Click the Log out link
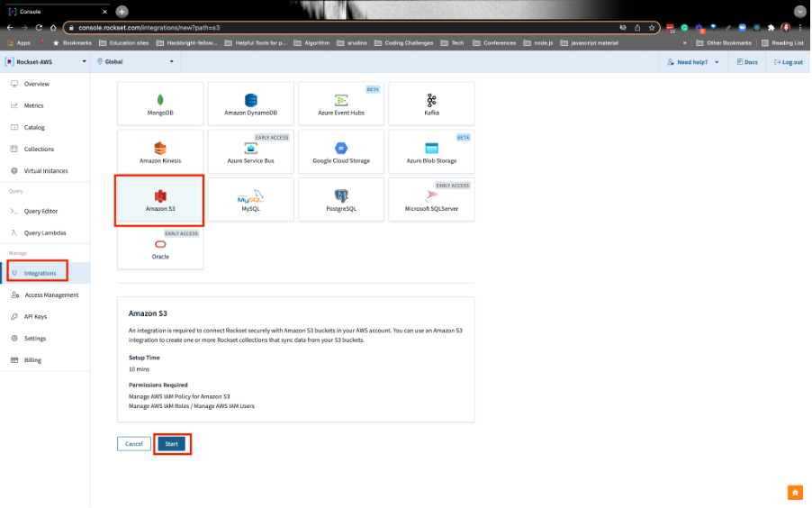The height and width of the screenshot is (508, 812). [789, 62]
